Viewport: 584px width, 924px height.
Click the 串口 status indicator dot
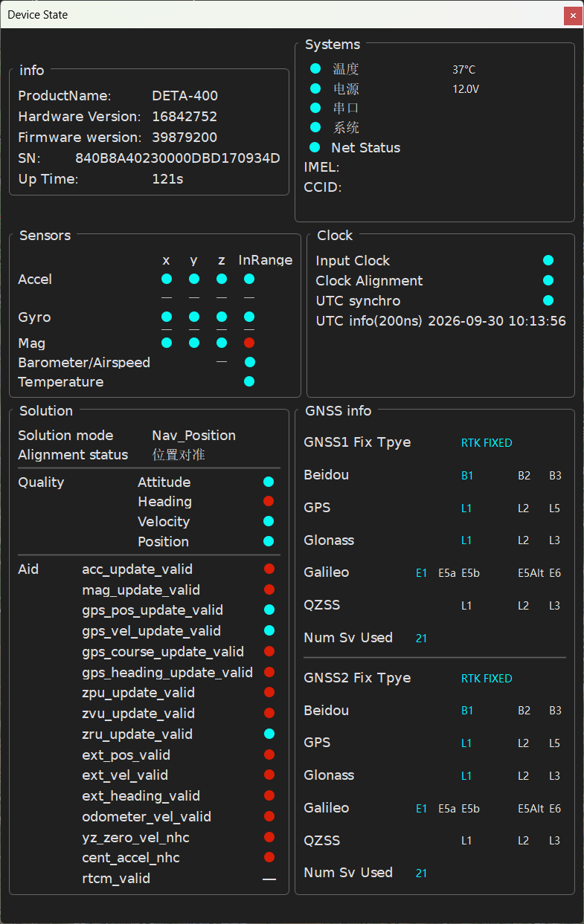pyautogui.click(x=315, y=108)
